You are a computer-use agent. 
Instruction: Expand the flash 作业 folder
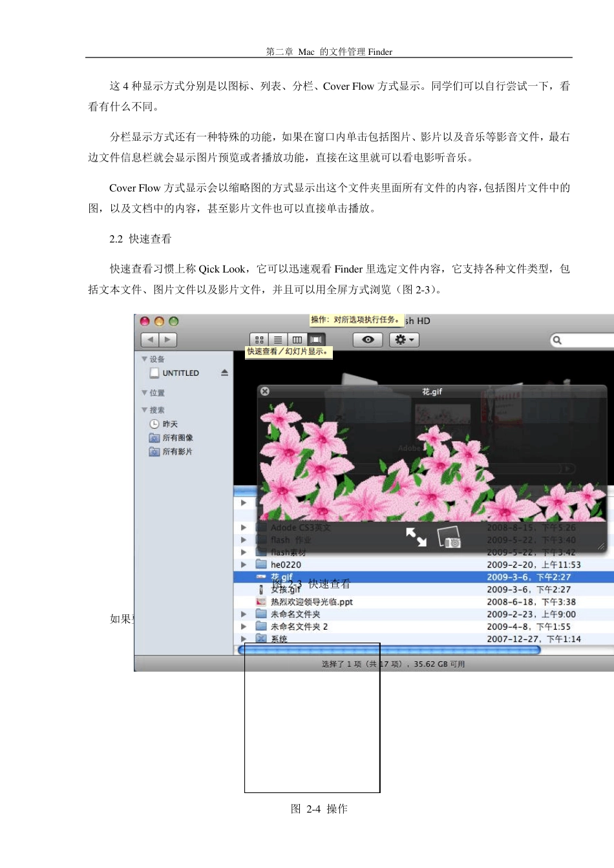[x=244, y=540]
